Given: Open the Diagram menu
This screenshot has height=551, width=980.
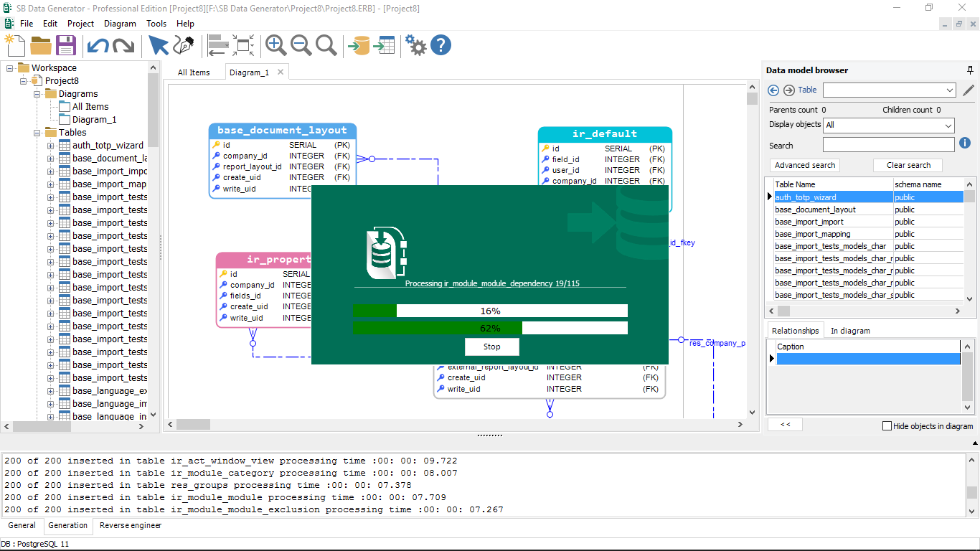Looking at the screenshot, I should point(120,24).
